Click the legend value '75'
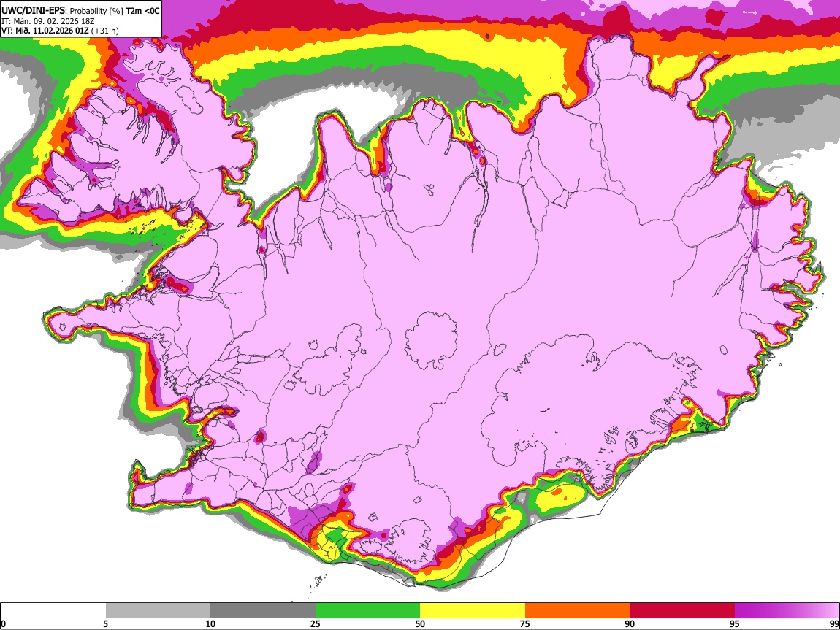The height and width of the screenshot is (630, 840). click(525, 624)
